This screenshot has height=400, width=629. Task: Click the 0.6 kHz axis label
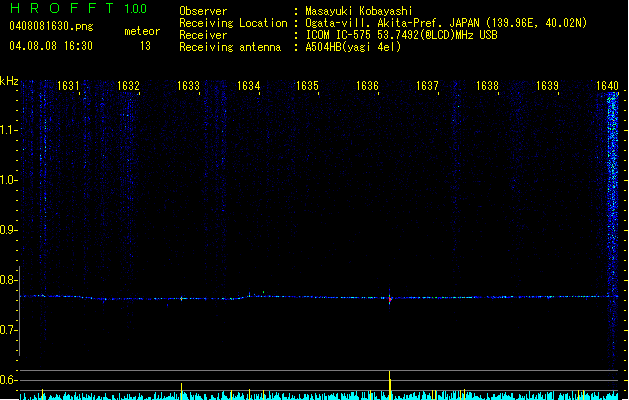point(8,380)
